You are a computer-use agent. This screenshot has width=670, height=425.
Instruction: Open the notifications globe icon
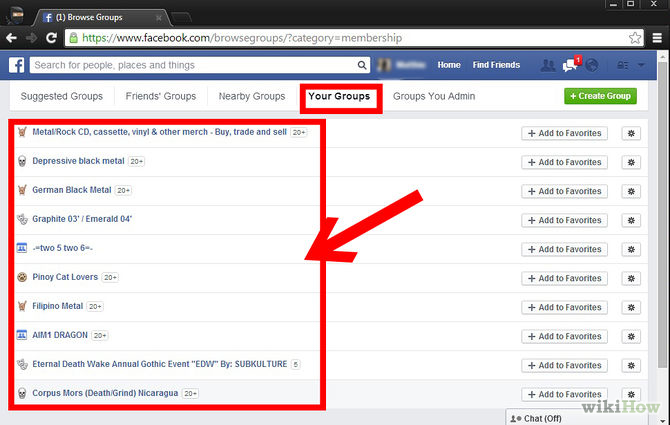(x=592, y=65)
